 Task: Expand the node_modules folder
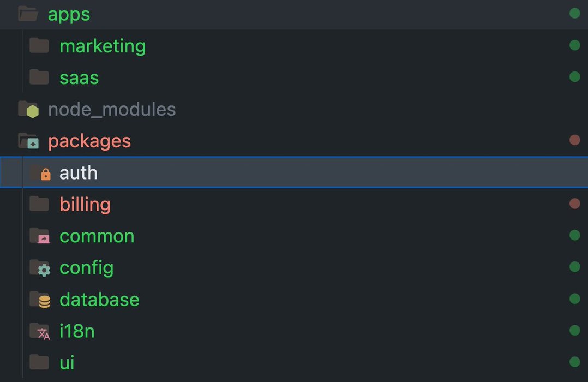pyautogui.click(x=294, y=109)
